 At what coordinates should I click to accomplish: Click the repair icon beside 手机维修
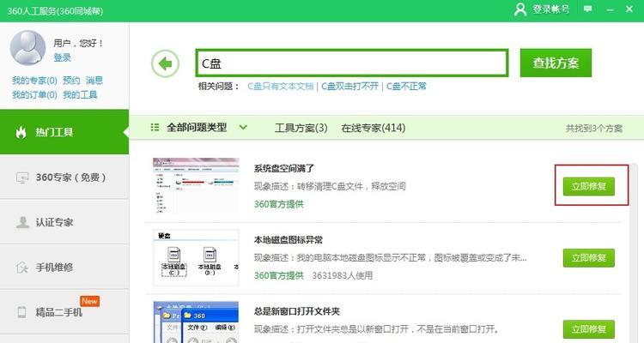[x=21, y=268]
